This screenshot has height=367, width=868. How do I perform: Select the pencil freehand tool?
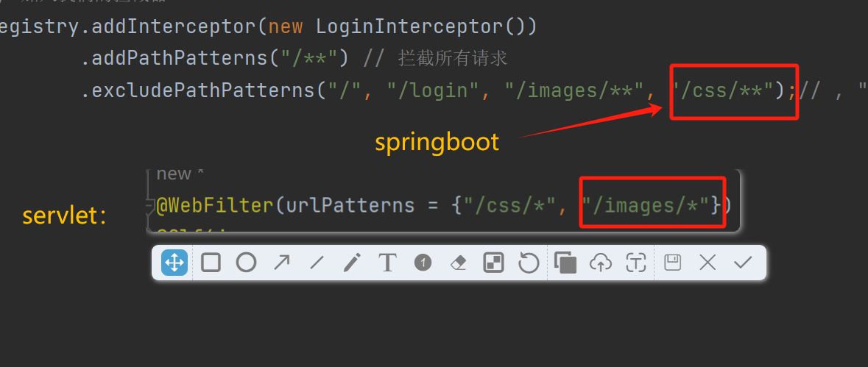(x=352, y=263)
